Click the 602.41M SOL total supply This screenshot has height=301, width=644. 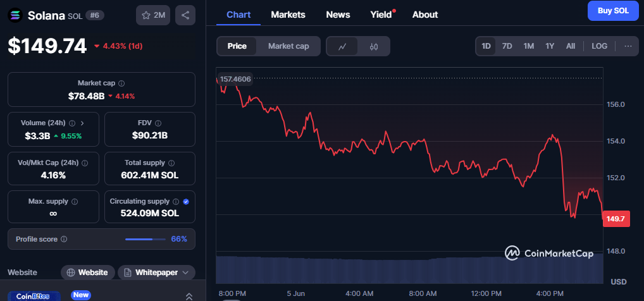(149, 175)
